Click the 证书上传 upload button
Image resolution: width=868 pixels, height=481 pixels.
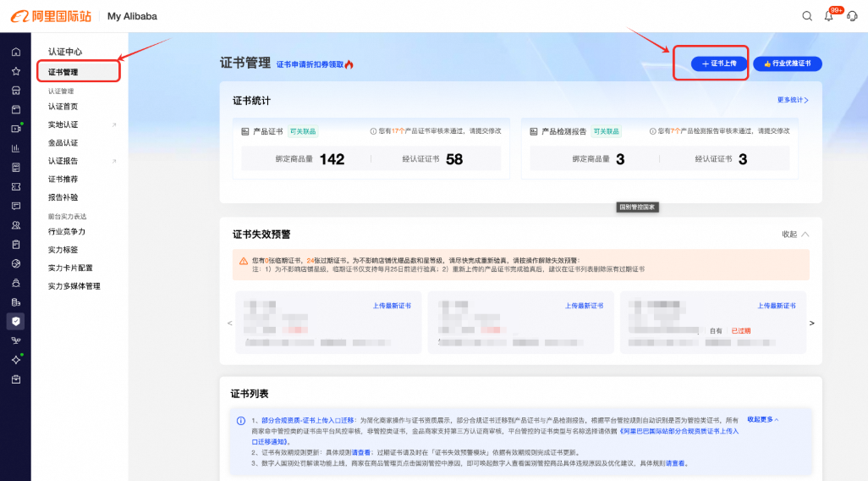(719, 64)
